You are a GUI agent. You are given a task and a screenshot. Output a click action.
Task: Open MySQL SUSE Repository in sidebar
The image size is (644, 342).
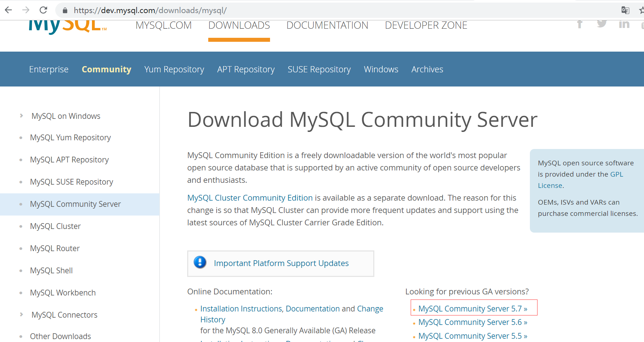click(72, 182)
